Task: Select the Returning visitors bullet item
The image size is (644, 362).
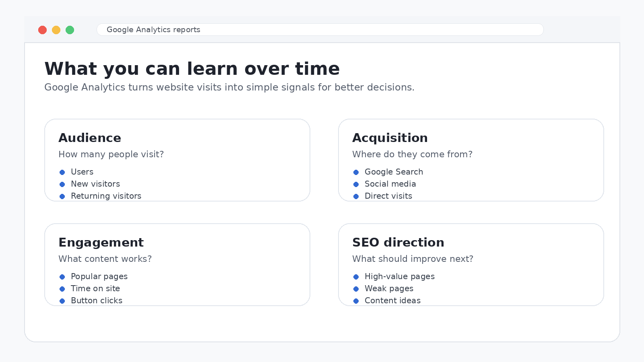Action: point(100,196)
